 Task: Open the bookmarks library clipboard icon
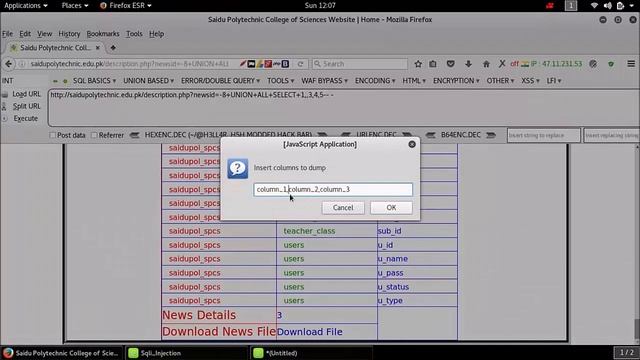(x=433, y=64)
